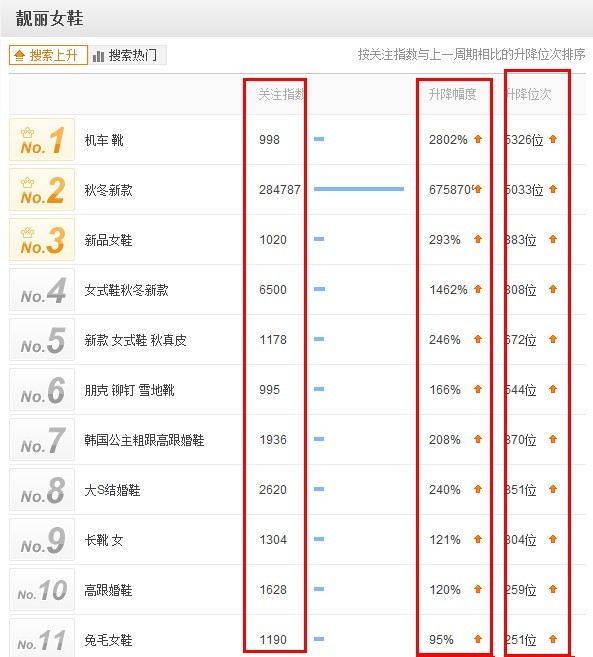The width and height of the screenshot is (593, 657).
Task: Click the No.1 crown rank badge
Action: point(42,140)
